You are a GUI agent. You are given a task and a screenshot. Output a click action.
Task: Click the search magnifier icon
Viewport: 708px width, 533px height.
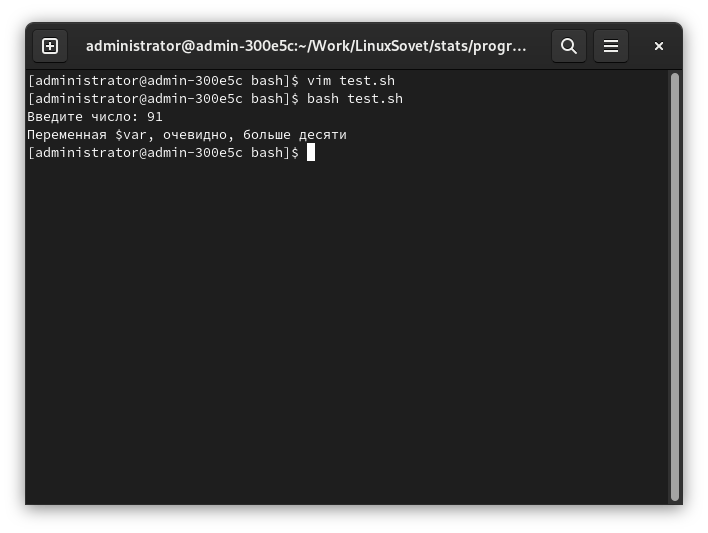(x=569, y=46)
